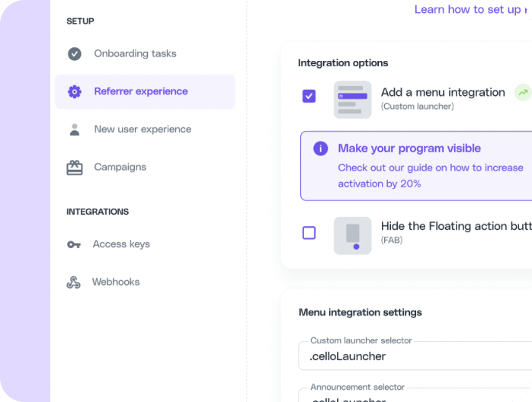
Task: Click the green trending arrow badge
Action: [x=522, y=93]
